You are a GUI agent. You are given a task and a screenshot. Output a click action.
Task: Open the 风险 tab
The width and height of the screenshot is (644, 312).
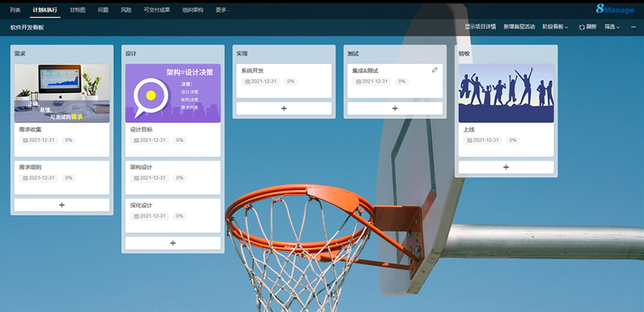click(x=126, y=10)
